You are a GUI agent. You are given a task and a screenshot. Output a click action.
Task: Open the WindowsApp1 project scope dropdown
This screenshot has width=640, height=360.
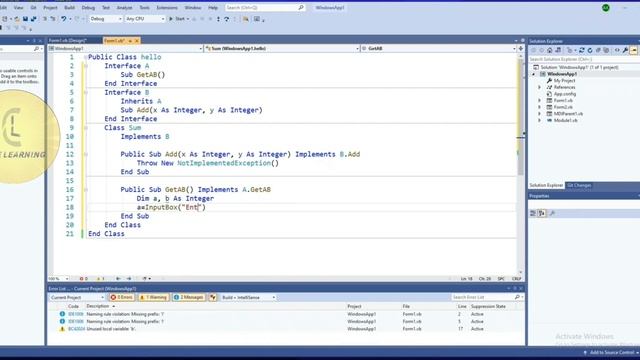click(125, 48)
